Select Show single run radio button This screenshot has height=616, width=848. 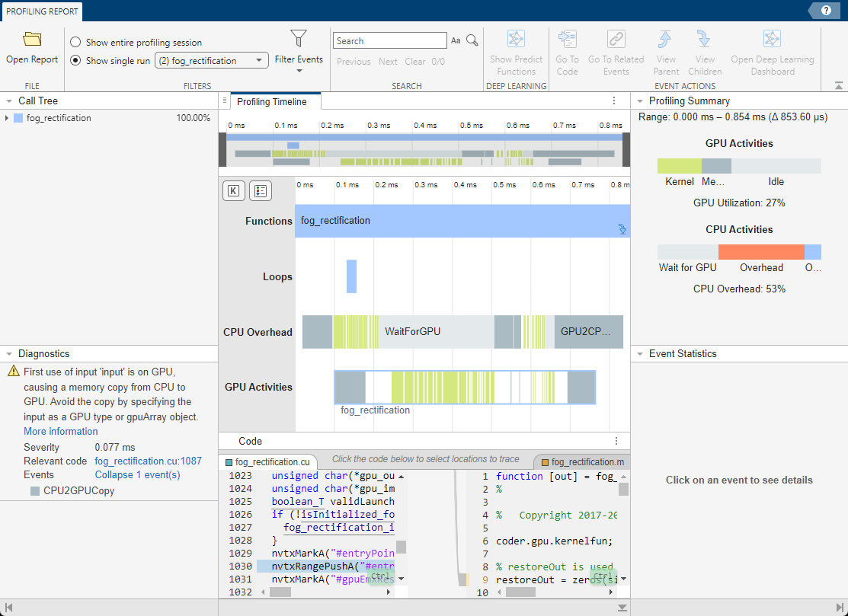coord(75,61)
